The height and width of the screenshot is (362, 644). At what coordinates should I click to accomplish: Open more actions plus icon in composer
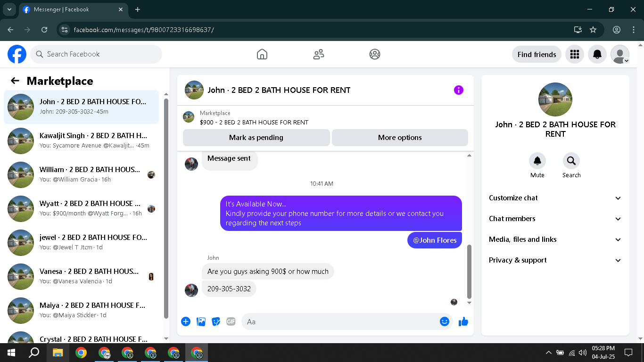186,321
